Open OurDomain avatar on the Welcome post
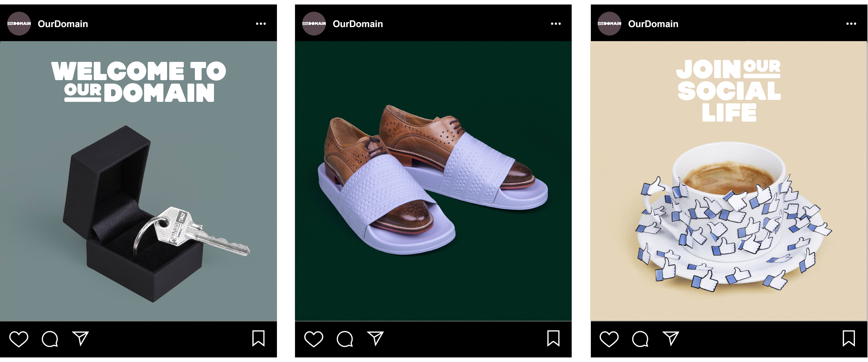 tap(19, 24)
